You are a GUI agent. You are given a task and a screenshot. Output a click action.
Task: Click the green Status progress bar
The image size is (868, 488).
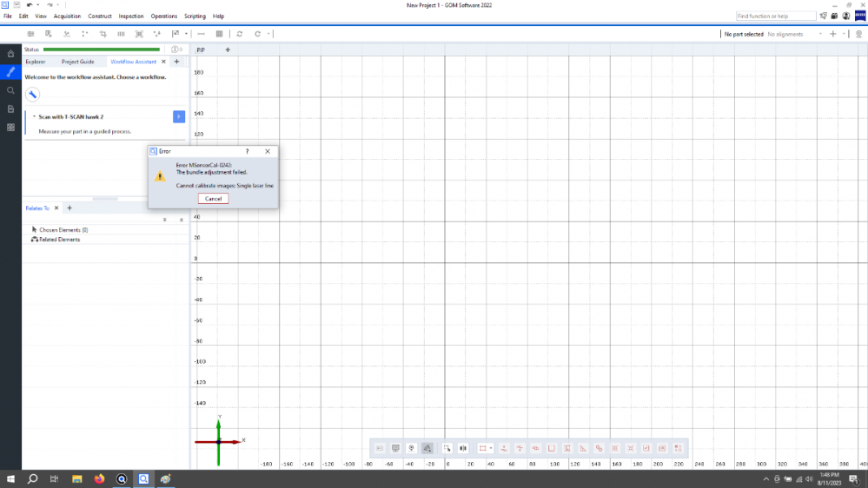tap(101, 49)
